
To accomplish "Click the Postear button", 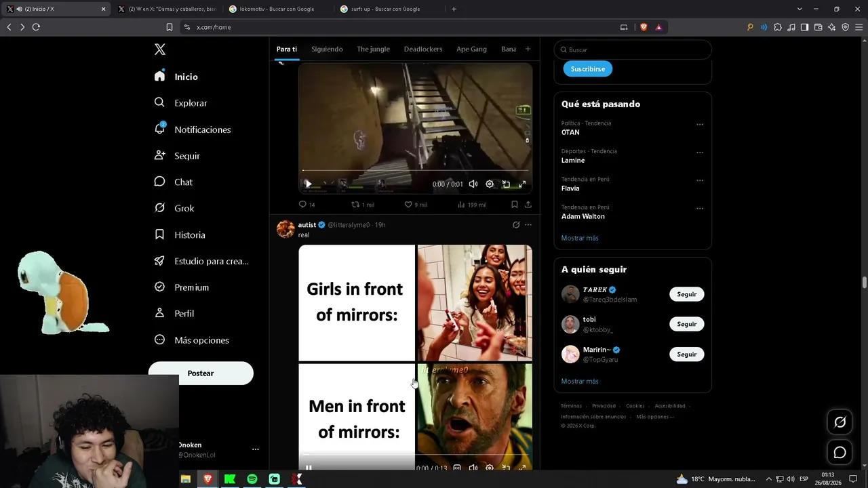I will tap(201, 373).
